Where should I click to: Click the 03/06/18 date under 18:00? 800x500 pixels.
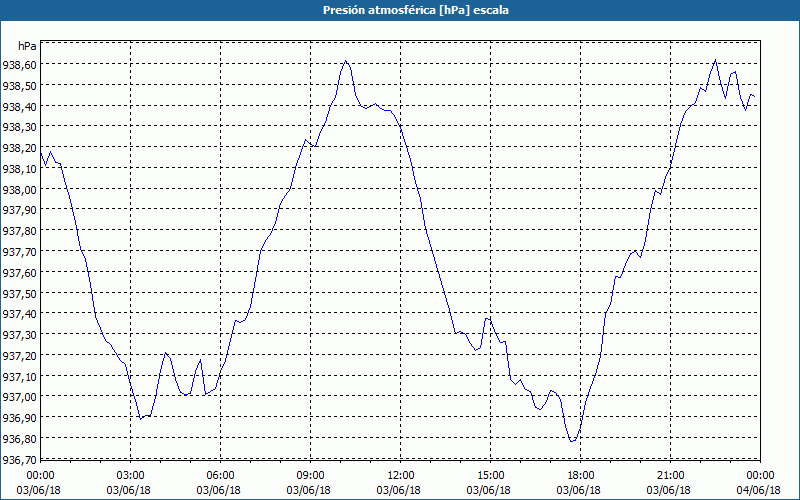pos(579,490)
